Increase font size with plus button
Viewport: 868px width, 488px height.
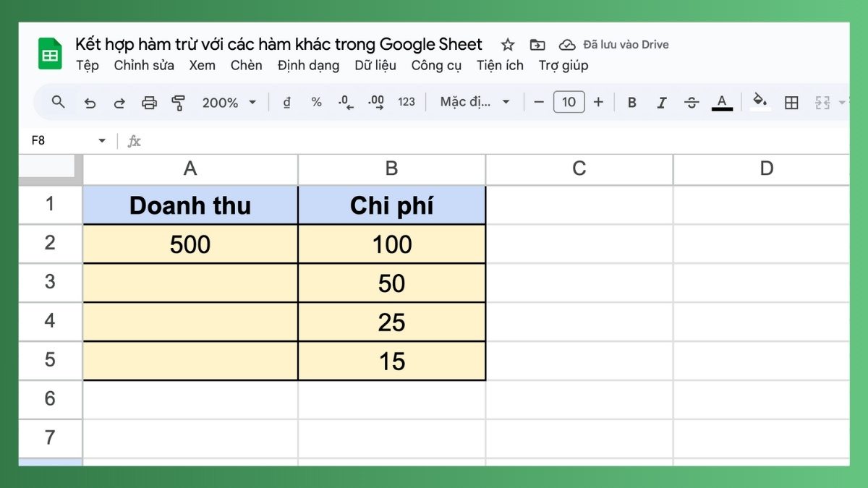[598, 103]
